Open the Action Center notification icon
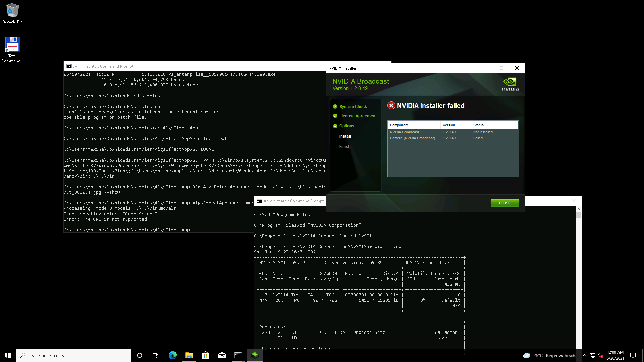644x362 pixels. point(633,355)
